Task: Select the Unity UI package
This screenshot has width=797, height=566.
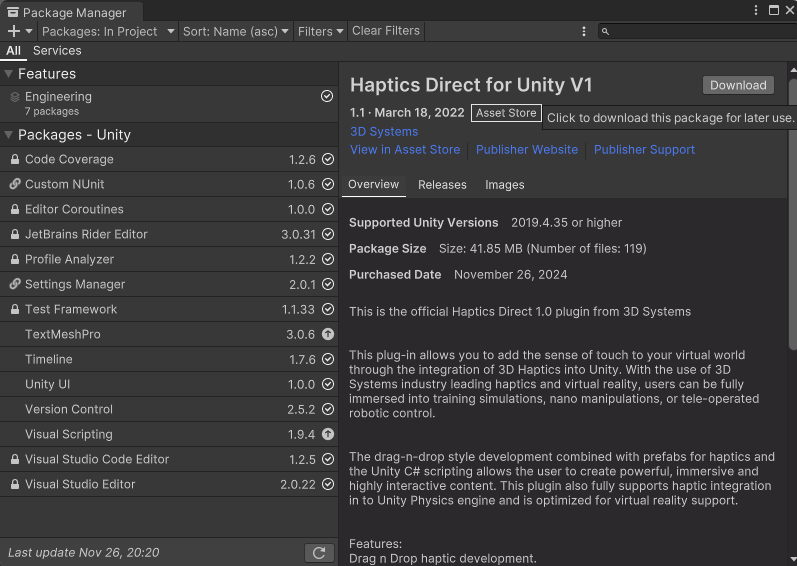Action: (169, 385)
